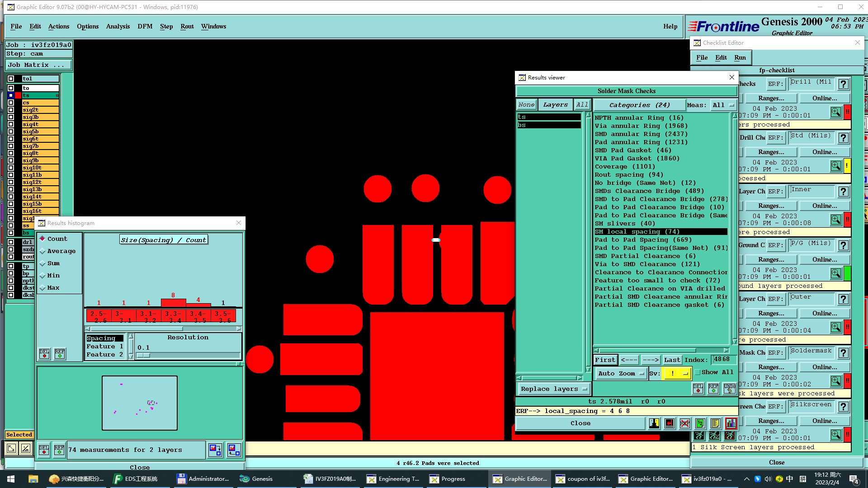Click First button in Results viewer
Image resolution: width=868 pixels, height=488 pixels.
(x=605, y=360)
